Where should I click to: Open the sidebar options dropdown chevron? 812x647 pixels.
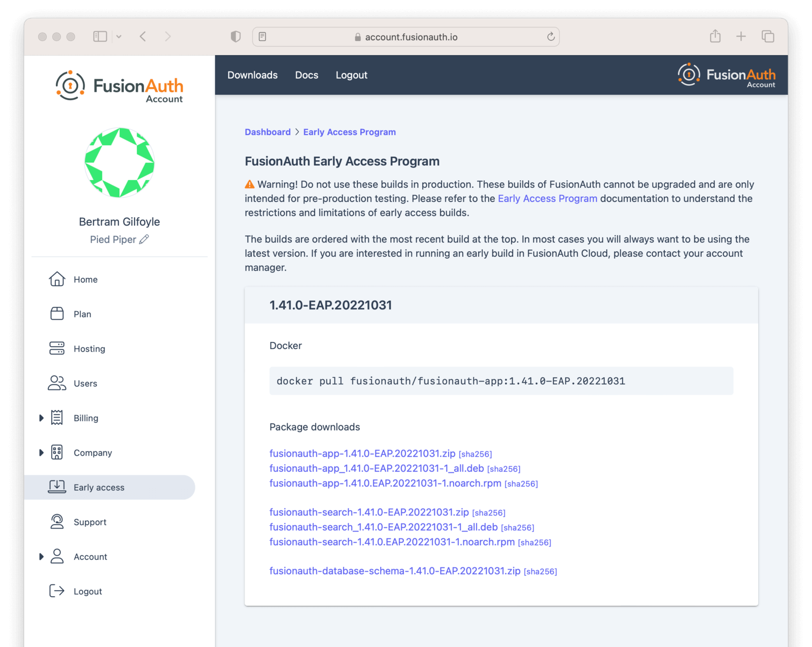119,37
